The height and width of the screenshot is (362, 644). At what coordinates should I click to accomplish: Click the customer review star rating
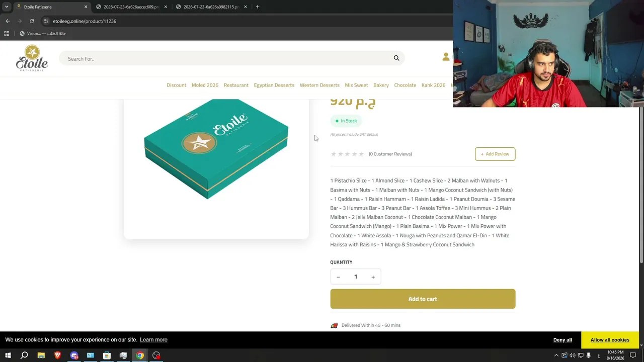(x=347, y=154)
